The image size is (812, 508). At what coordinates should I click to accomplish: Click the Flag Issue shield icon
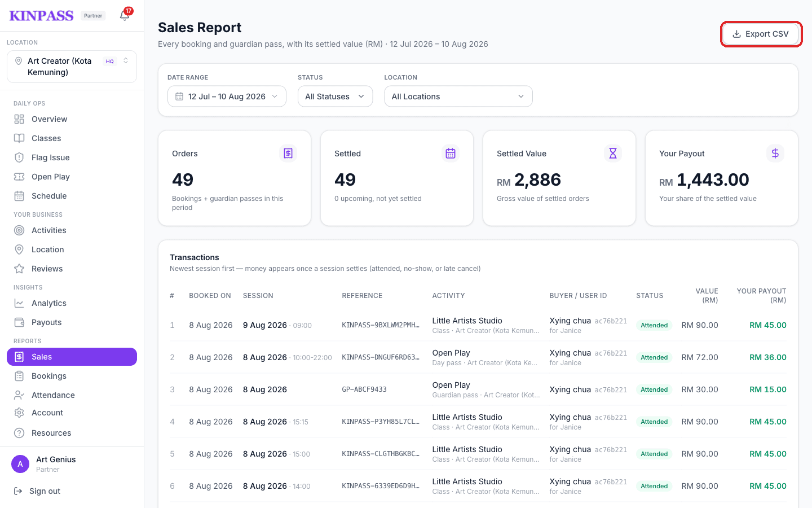click(x=19, y=157)
